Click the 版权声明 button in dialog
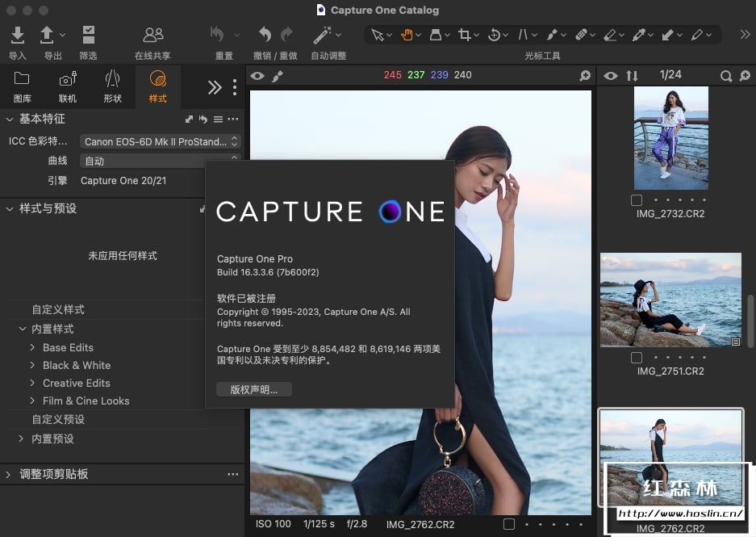The height and width of the screenshot is (537, 756). click(x=254, y=389)
